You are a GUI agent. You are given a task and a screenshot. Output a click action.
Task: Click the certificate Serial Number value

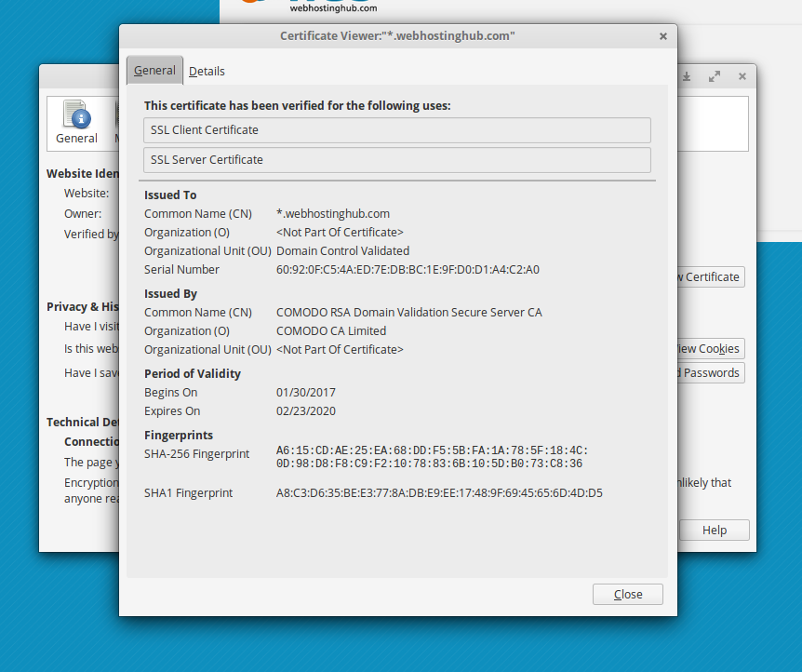[408, 270]
